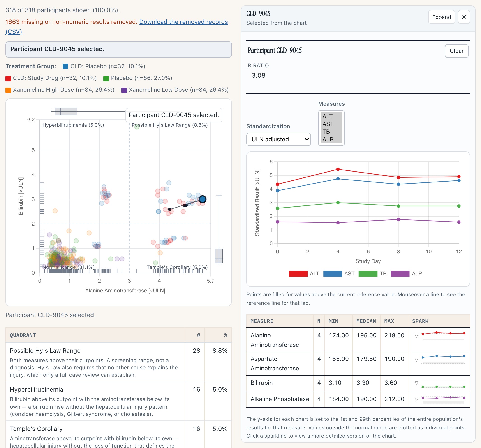The height and width of the screenshot is (448, 481).
Task: Open the Alkaline Phosphatase purple sparkline
Action: (x=443, y=400)
